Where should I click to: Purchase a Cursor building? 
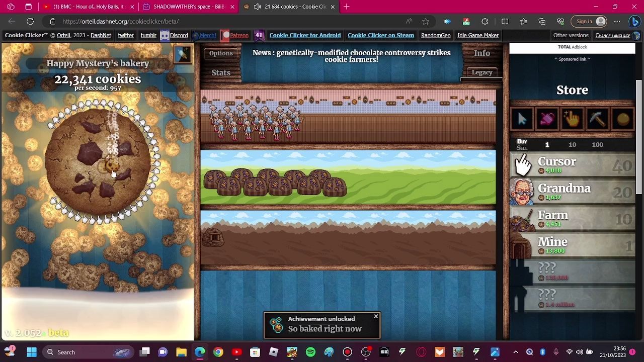(x=572, y=165)
